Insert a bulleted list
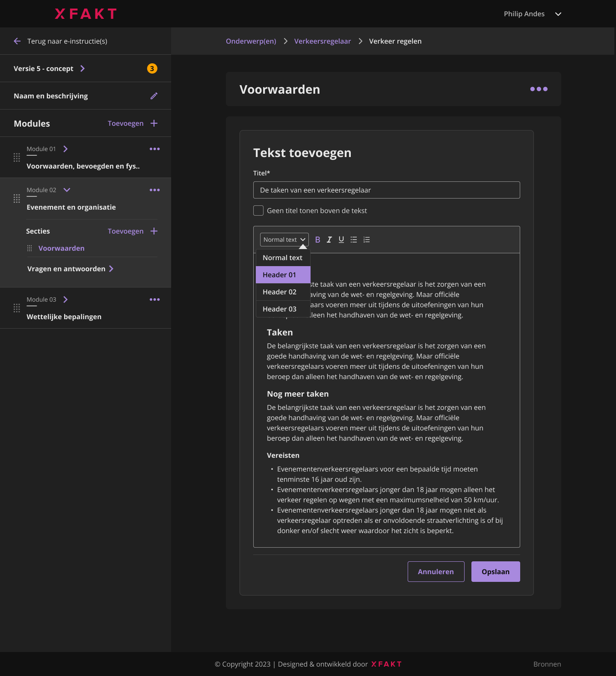The width and height of the screenshot is (616, 676). (x=354, y=240)
